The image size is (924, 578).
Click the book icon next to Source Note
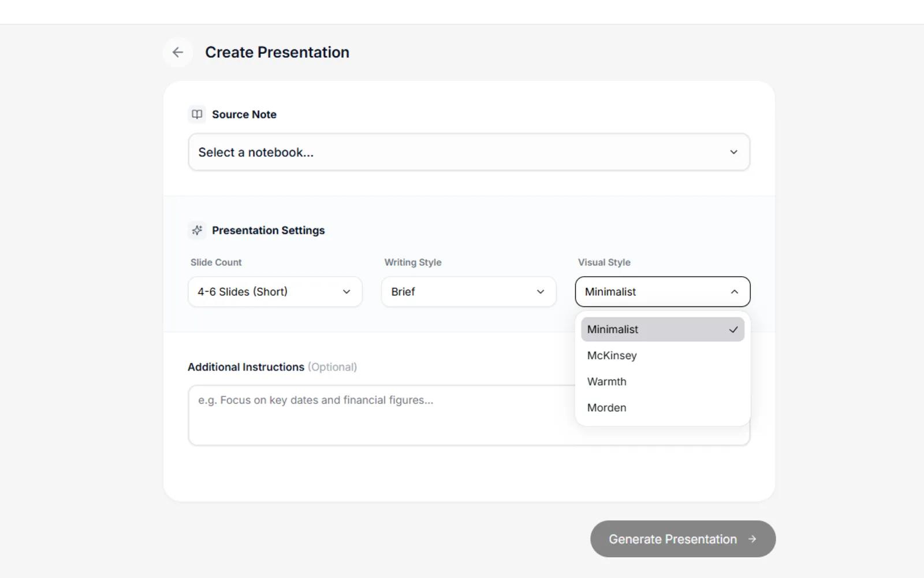(196, 114)
